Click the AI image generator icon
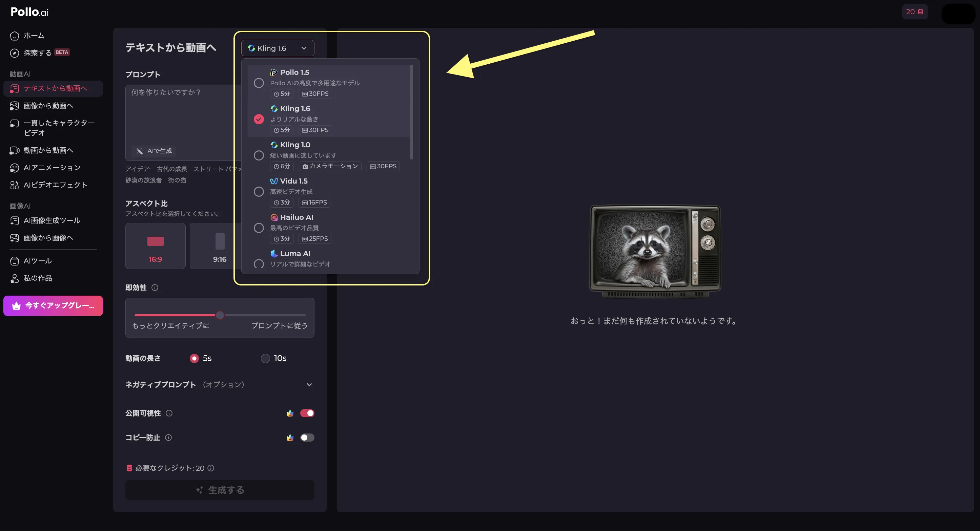This screenshot has width=980, height=531. tap(15, 220)
